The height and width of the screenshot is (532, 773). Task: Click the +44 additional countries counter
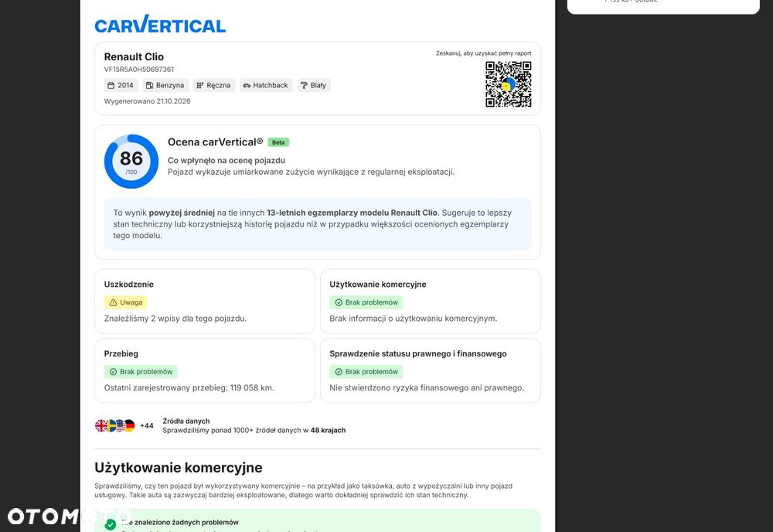coord(147,425)
